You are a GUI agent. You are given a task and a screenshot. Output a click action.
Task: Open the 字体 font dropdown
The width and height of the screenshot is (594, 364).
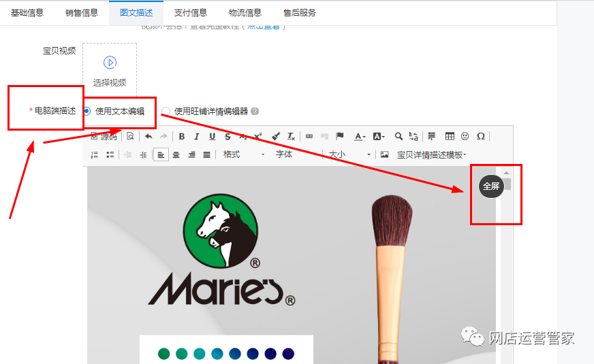point(298,154)
